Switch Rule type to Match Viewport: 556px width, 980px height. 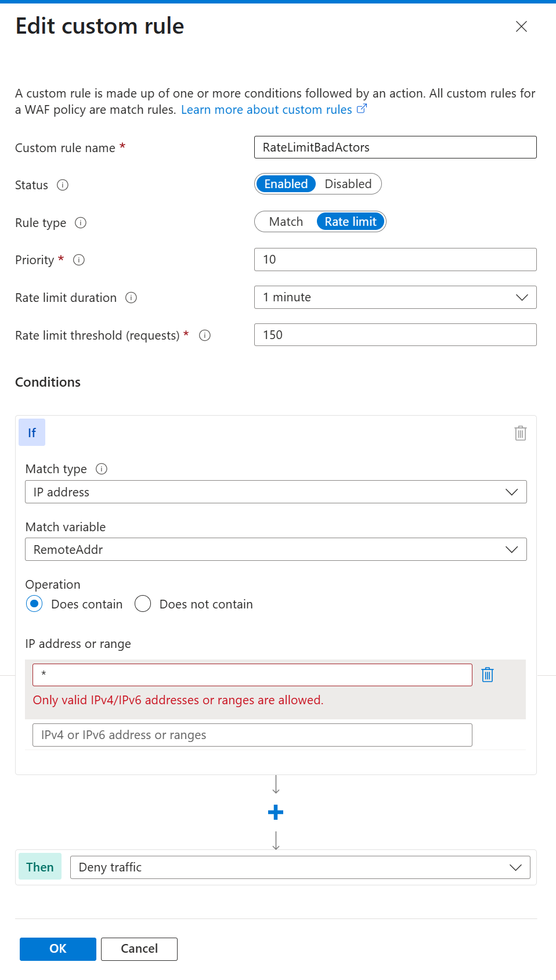(x=286, y=222)
